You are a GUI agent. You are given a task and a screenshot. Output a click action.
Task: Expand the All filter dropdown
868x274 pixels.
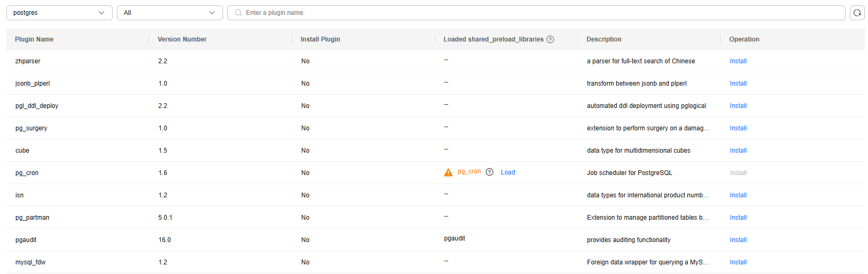(x=169, y=13)
